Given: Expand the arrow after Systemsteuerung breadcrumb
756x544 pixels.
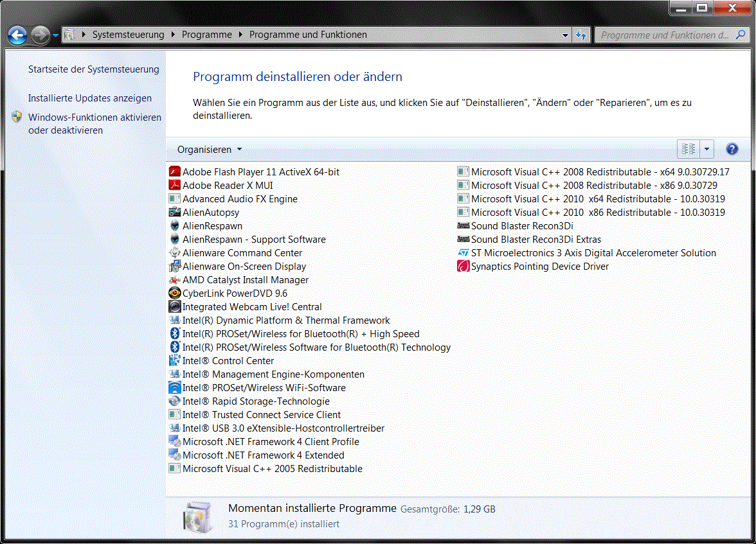Looking at the screenshot, I should 172,35.
